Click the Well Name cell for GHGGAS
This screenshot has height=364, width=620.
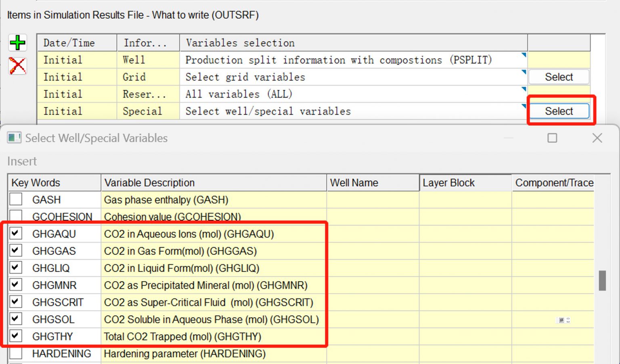[373, 251]
